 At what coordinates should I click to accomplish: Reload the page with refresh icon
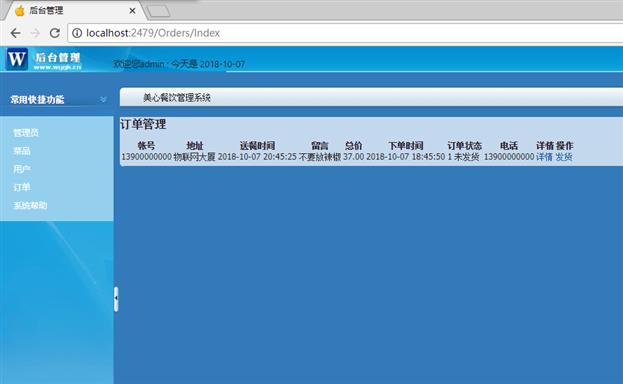(x=55, y=33)
